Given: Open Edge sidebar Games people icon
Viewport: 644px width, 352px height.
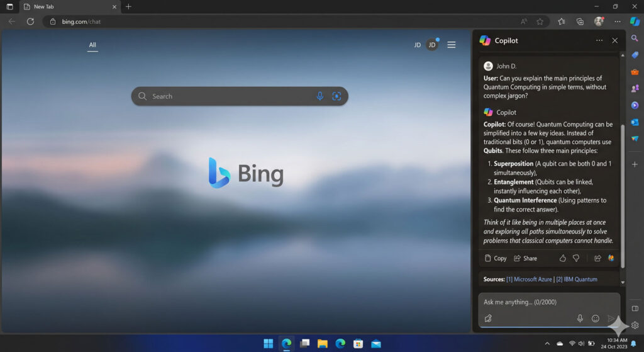Looking at the screenshot, I should click(635, 88).
